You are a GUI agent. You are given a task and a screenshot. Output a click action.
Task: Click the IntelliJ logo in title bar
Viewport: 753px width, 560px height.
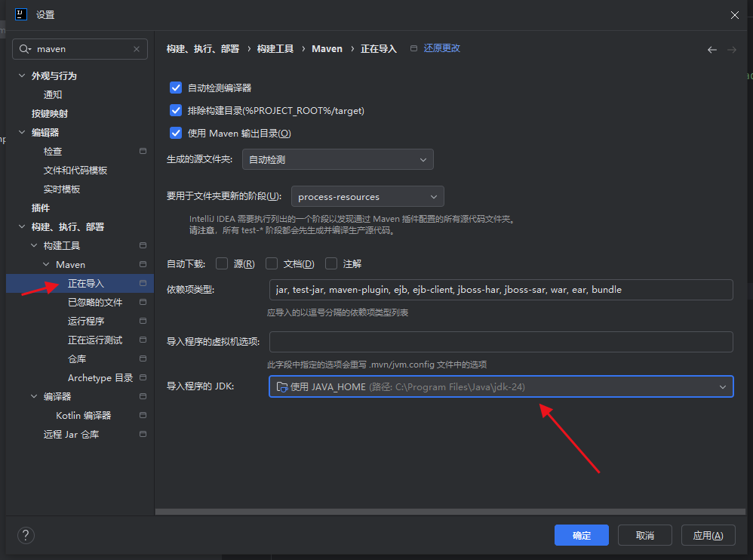click(x=21, y=14)
